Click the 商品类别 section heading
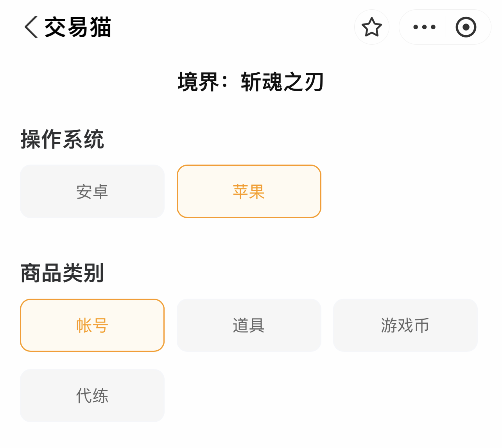This screenshot has height=448, width=502. pyautogui.click(x=62, y=273)
